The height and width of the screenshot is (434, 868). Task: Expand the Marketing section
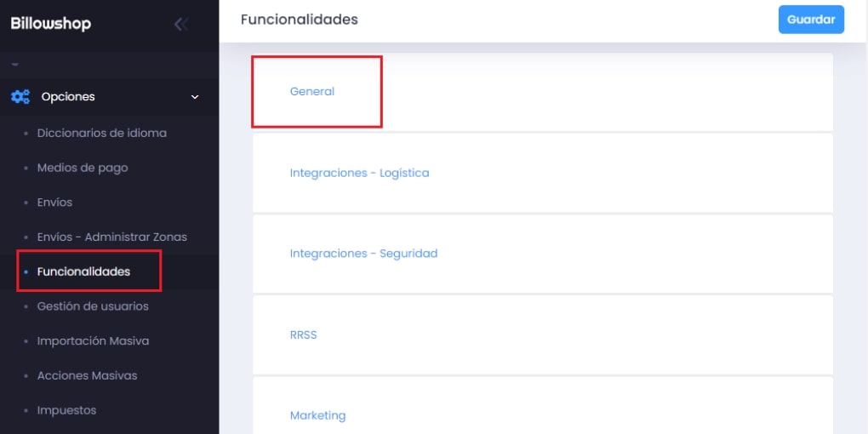[317, 415]
